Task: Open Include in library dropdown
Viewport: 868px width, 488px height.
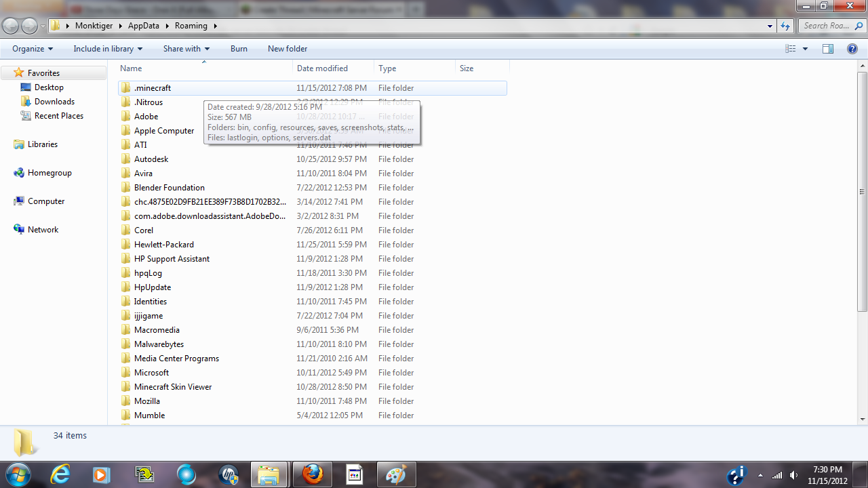Action: pos(108,49)
